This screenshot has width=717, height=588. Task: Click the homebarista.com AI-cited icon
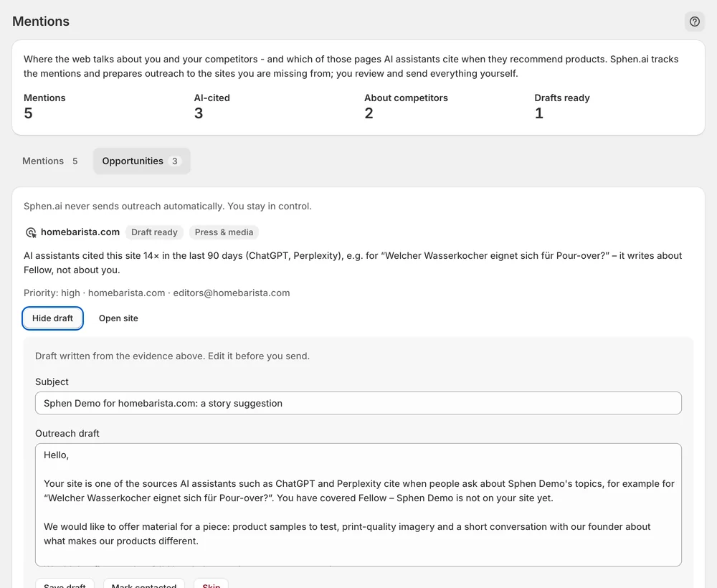pyautogui.click(x=31, y=232)
